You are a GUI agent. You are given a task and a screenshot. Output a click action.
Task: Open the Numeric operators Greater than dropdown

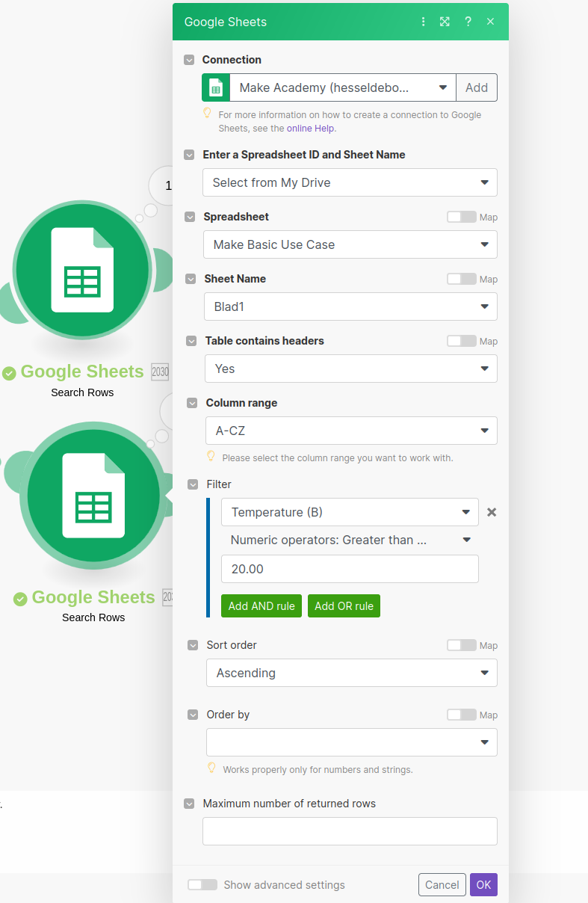[350, 540]
